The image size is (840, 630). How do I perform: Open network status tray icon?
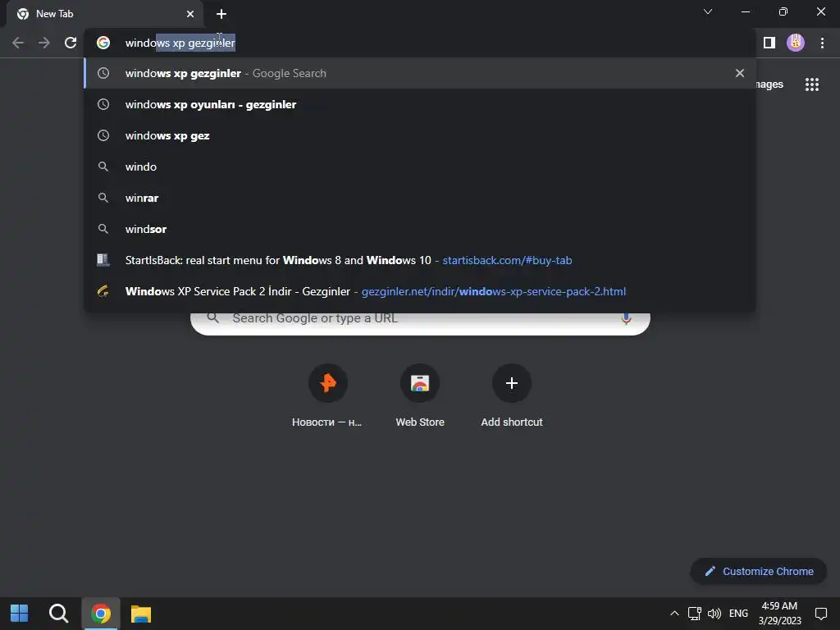(x=694, y=614)
